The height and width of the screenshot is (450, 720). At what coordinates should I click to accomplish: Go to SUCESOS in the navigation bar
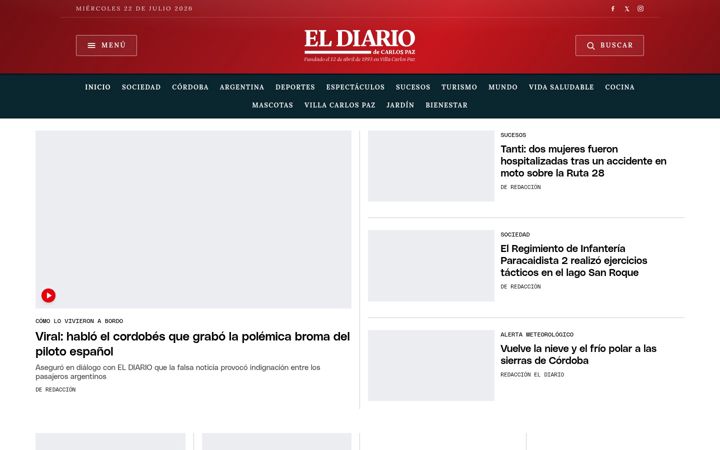point(413,87)
